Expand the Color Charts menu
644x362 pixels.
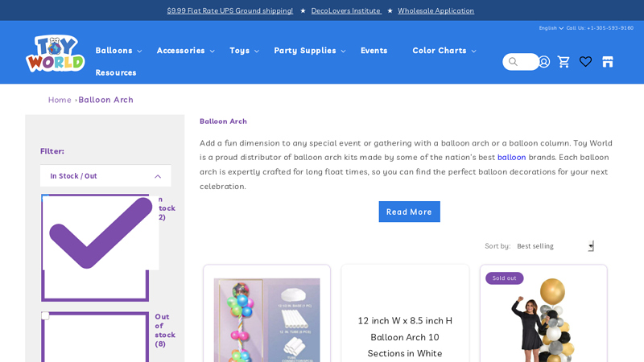coord(444,51)
